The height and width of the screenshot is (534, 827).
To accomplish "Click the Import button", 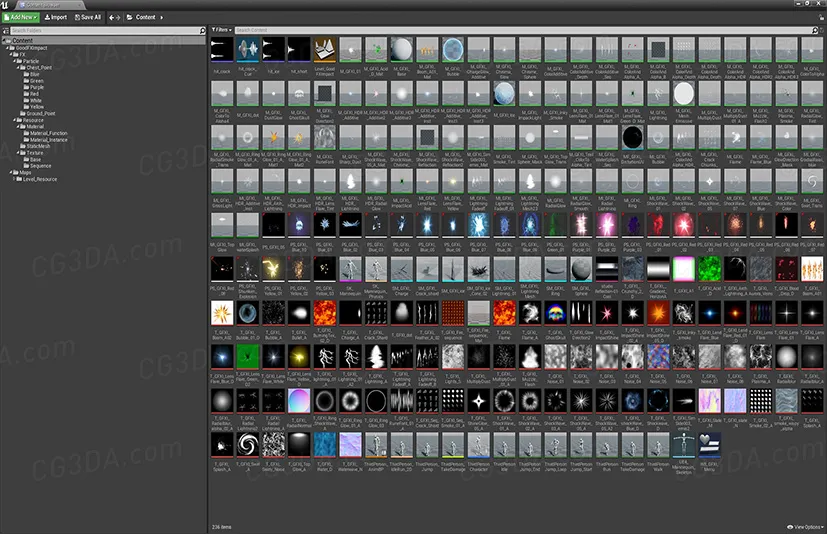I will click(55, 17).
